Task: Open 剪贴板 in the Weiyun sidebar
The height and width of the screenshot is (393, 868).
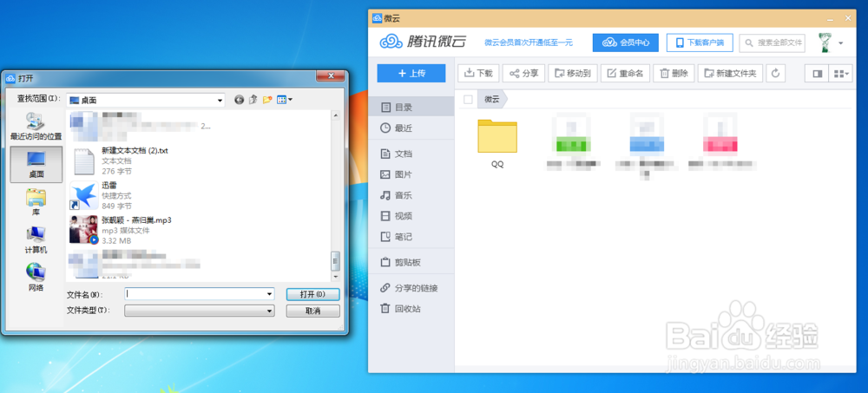Action: point(411,262)
